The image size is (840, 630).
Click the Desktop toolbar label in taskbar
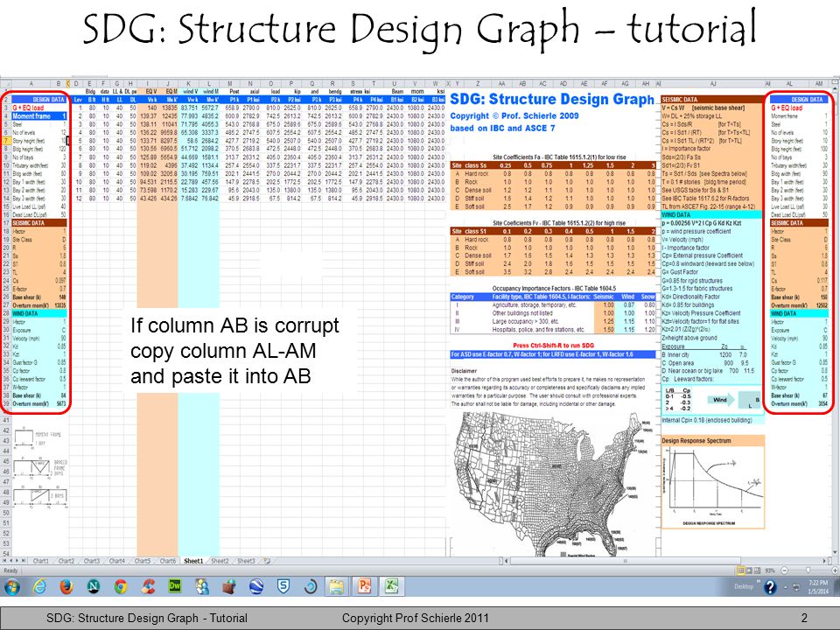coord(744,586)
